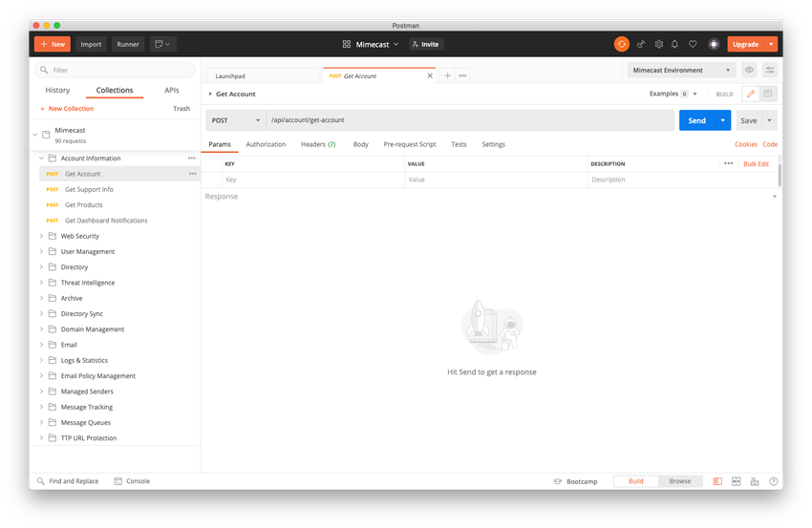Viewport: 812px width, 528px height.
Task: Open the Cookies link
Action: coord(746,144)
